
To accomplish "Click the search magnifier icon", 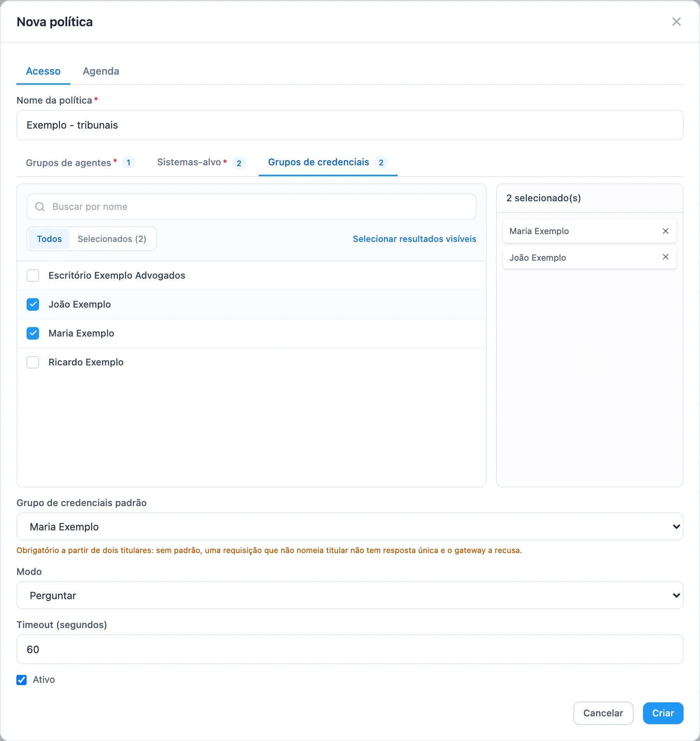I will (x=40, y=207).
